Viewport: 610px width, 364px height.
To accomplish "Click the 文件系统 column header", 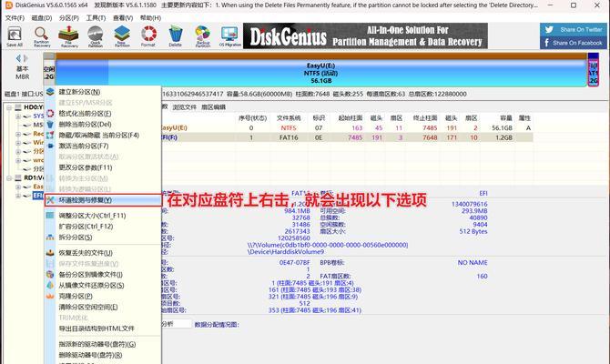I will click(289, 118).
